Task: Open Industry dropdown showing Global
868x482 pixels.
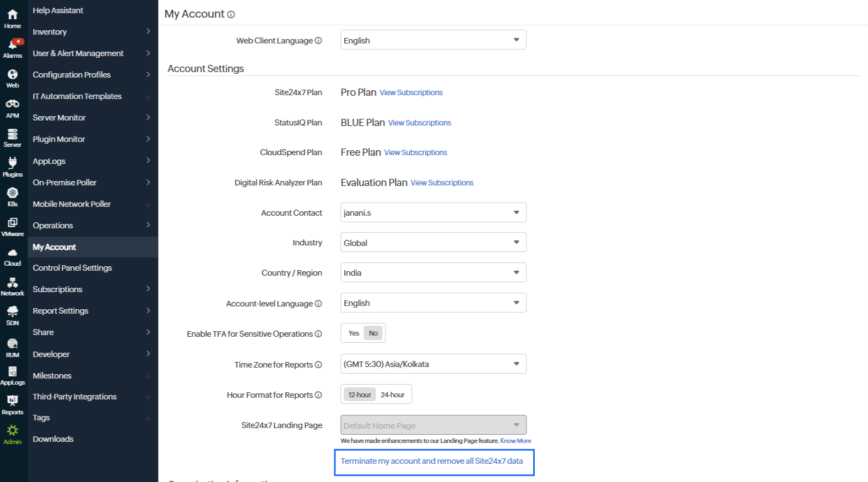Action: click(433, 242)
